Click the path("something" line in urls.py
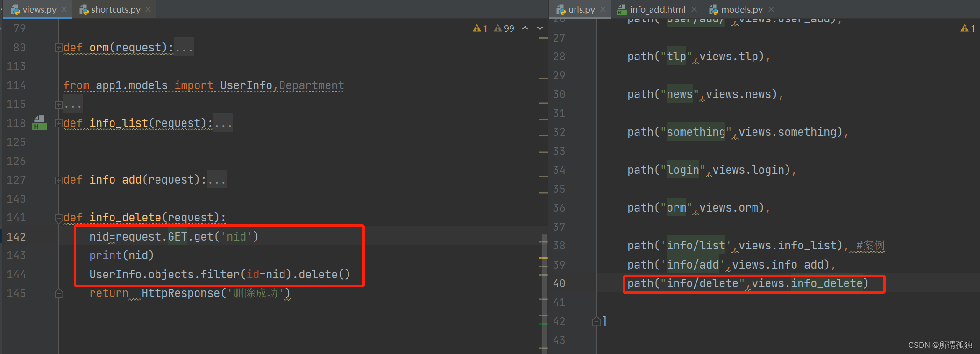The width and height of the screenshot is (980, 354). (738, 132)
